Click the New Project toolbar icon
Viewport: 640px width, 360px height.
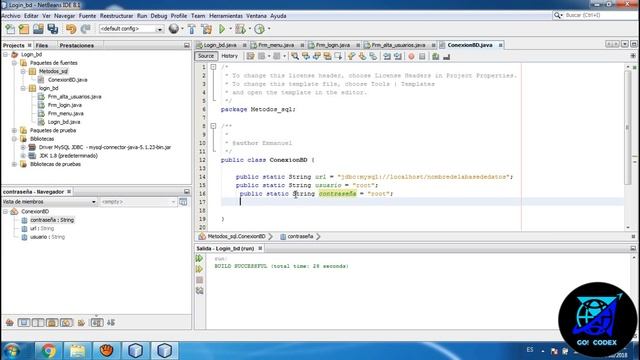pyautogui.click(x=24, y=29)
